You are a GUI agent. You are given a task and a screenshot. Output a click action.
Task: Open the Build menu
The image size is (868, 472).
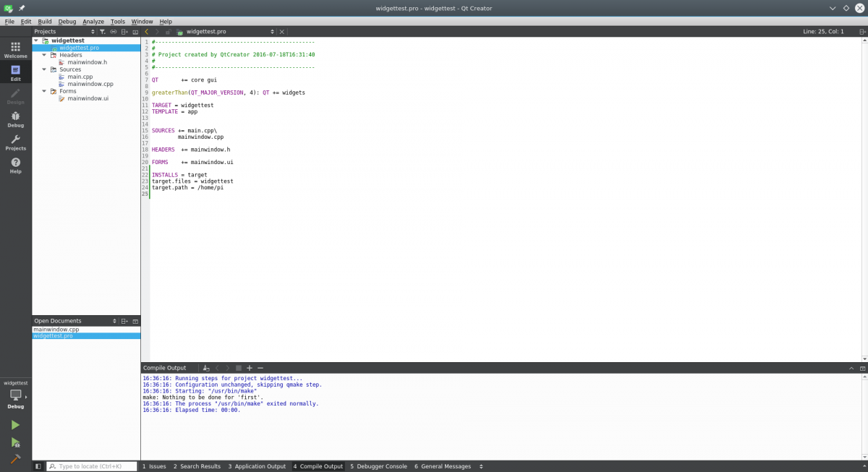tap(45, 22)
